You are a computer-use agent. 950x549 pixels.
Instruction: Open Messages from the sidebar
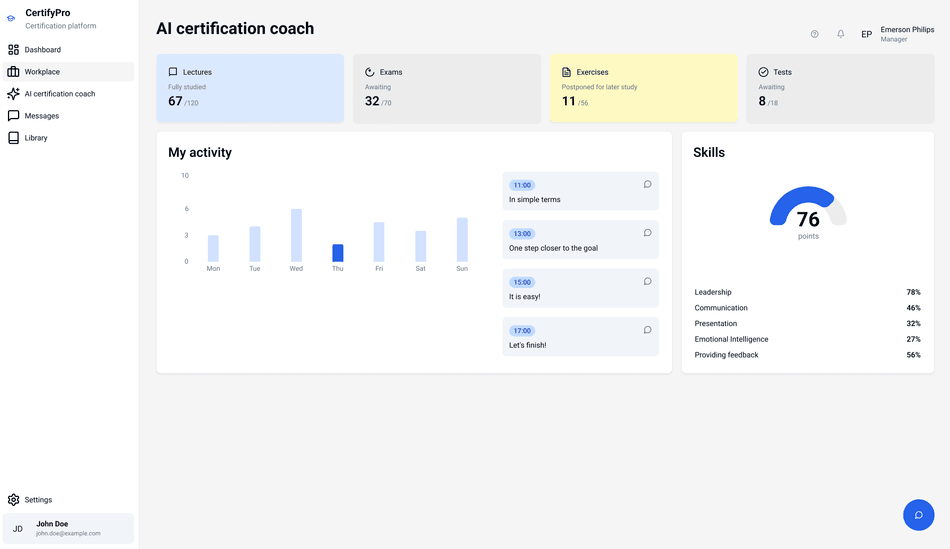pyautogui.click(x=41, y=116)
